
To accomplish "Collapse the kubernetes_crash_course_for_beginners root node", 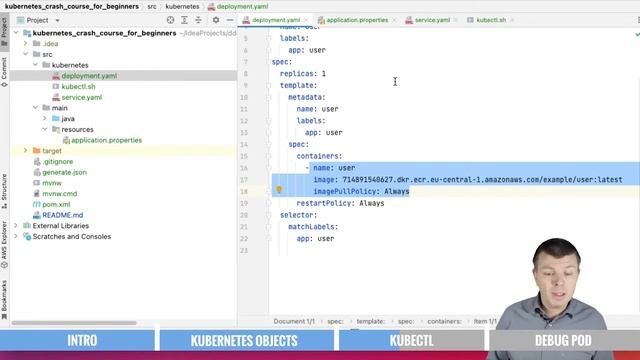I will pos(16,33).
